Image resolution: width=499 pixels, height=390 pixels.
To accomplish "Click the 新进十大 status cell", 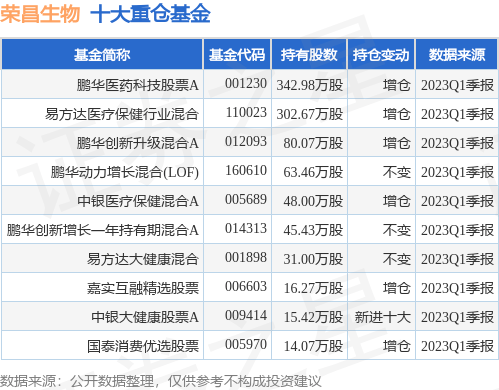I will tap(382, 317).
